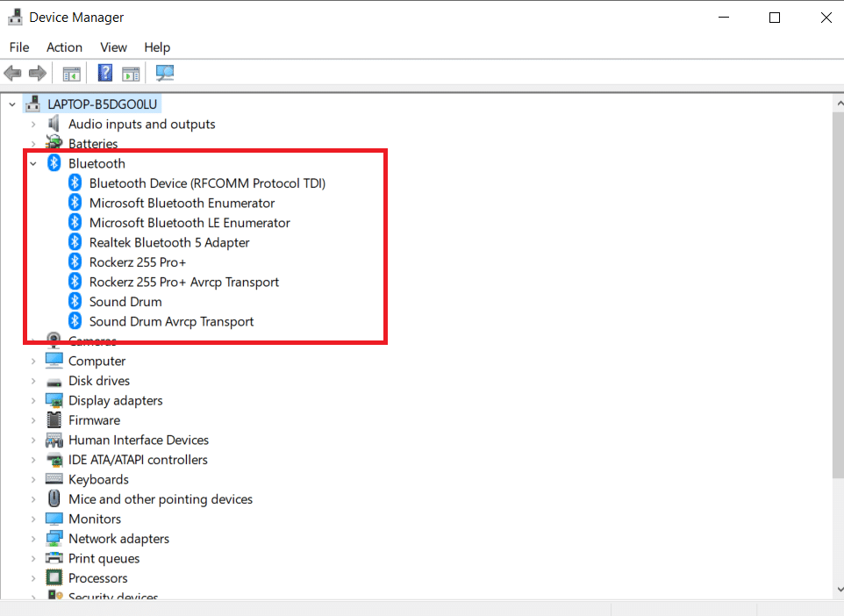
Task: Select Microsoft Bluetooth Enumerator text
Action: pyautogui.click(x=182, y=203)
